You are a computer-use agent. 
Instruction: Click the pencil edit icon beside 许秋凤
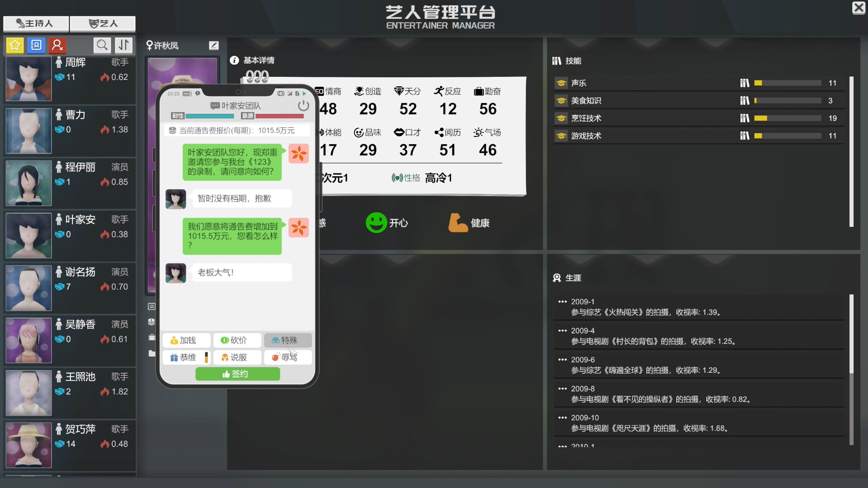click(x=214, y=45)
